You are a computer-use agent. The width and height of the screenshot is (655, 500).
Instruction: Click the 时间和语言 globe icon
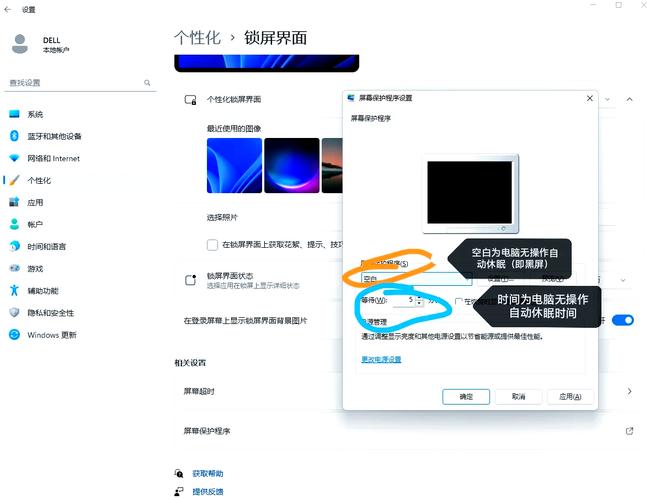click(14, 246)
